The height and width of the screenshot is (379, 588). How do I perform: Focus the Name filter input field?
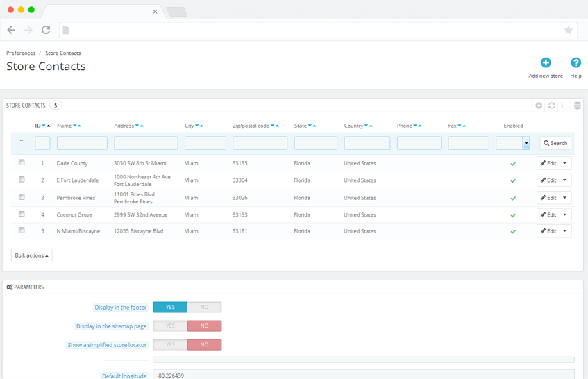tap(82, 143)
